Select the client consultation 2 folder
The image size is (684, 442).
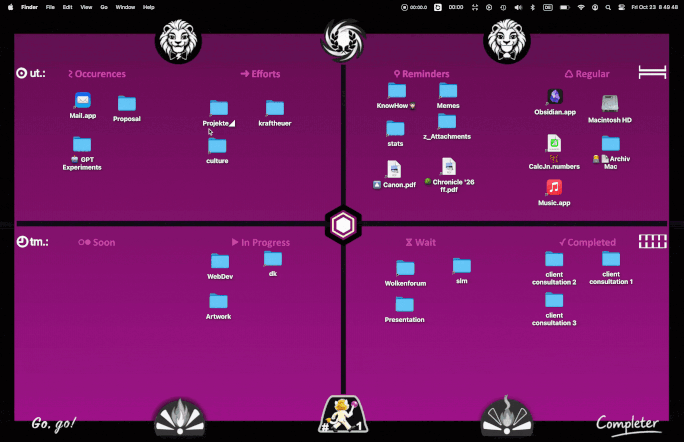click(554, 259)
